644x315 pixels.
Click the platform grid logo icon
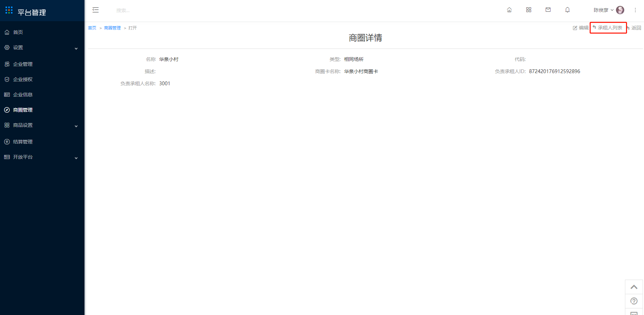click(9, 10)
